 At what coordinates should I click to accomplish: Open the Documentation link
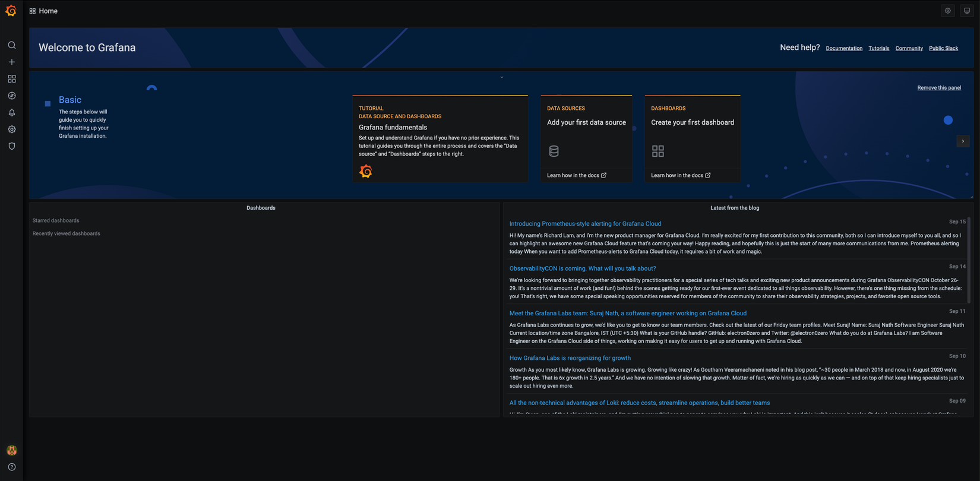pyautogui.click(x=844, y=48)
